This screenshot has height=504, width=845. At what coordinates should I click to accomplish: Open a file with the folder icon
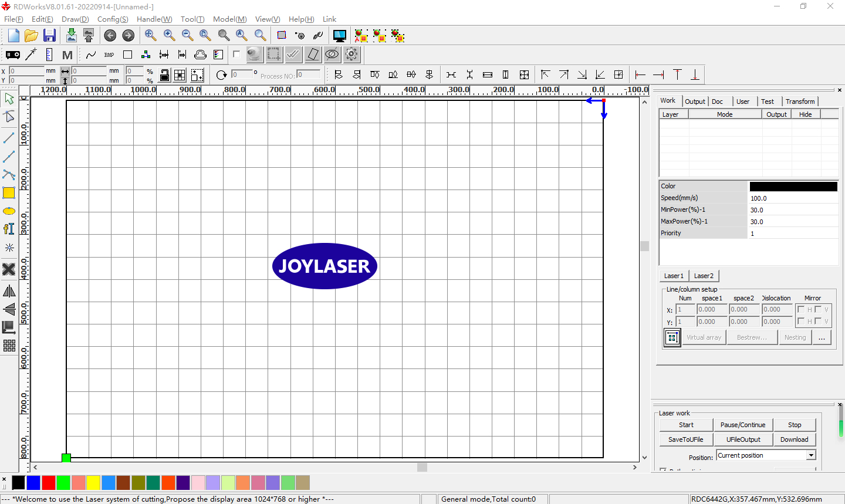pyautogui.click(x=32, y=36)
